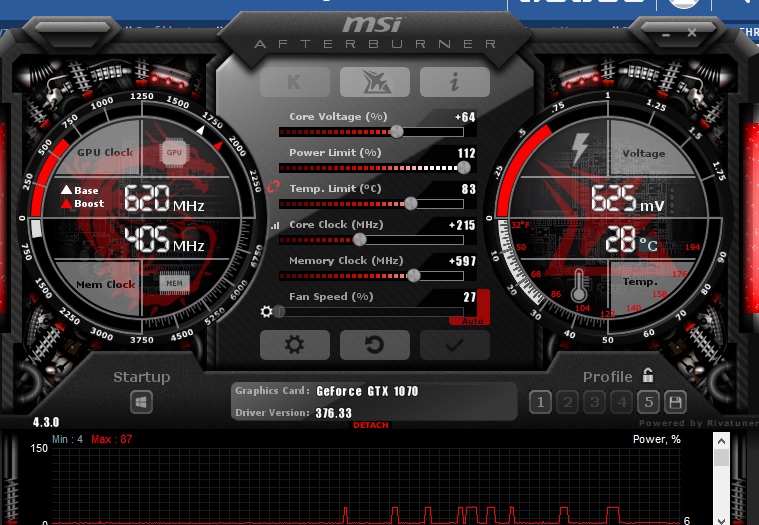Click the MSI fighter jet OC Scanner button
Viewport: 759px width, 525px height.
coord(375,82)
